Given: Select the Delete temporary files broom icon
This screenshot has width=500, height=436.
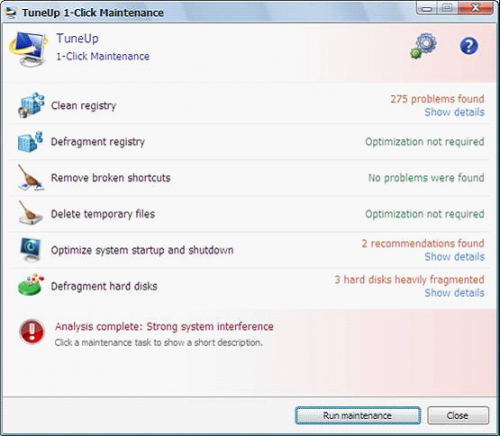Looking at the screenshot, I should [x=30, y=213].
